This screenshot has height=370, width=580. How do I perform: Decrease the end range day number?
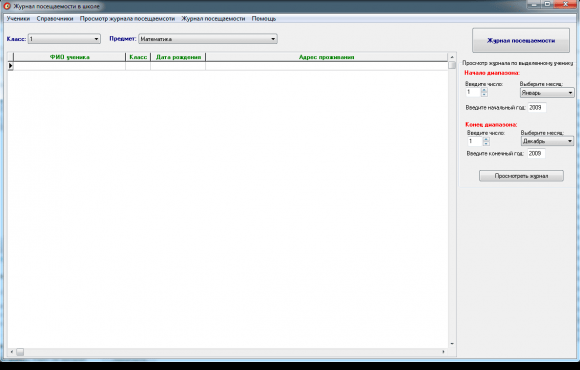coord(486,143)
